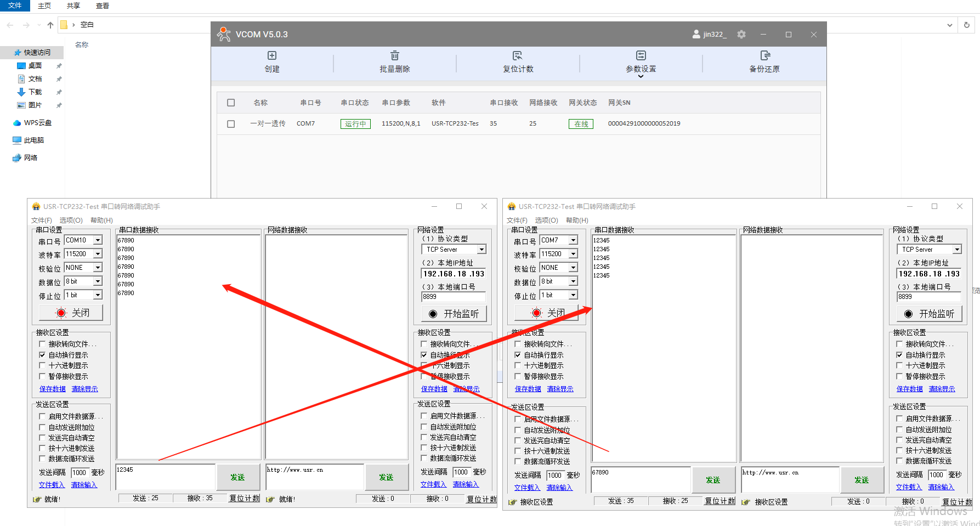Screen dimensions: 980x526
Task: Toggle the select-all checkbox in VCOM table header
Action: click(231, 103)
